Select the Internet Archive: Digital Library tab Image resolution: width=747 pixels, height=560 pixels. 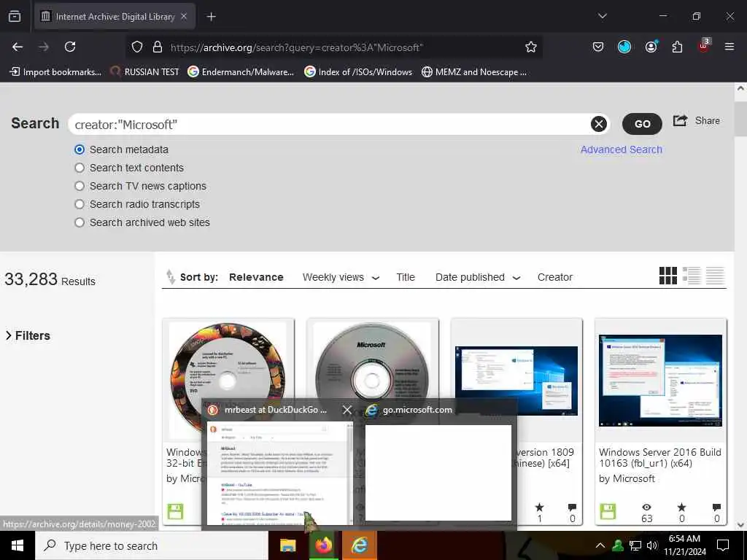click(x=115, y=17)
